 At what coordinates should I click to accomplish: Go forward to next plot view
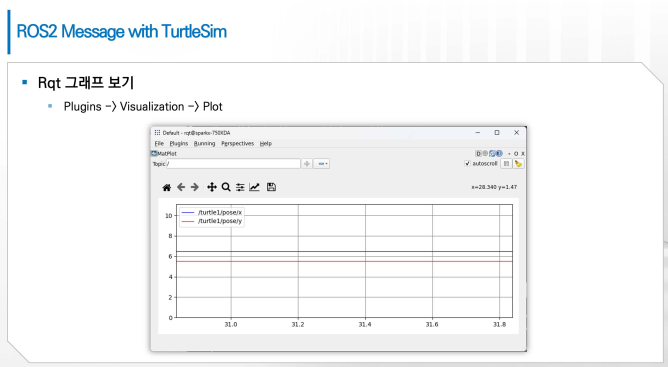point(195,187)
